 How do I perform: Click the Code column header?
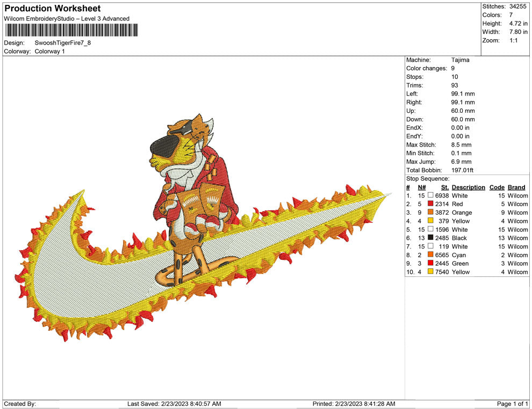[x=497, y=187]
